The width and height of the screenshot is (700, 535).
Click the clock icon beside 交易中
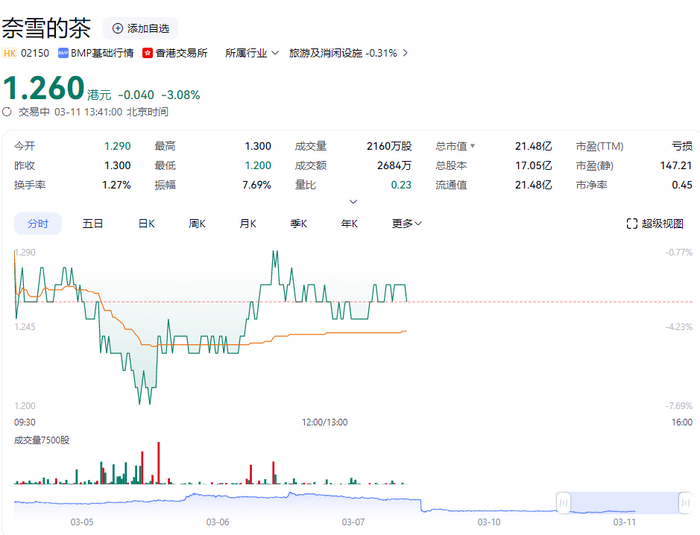point(8,112)
